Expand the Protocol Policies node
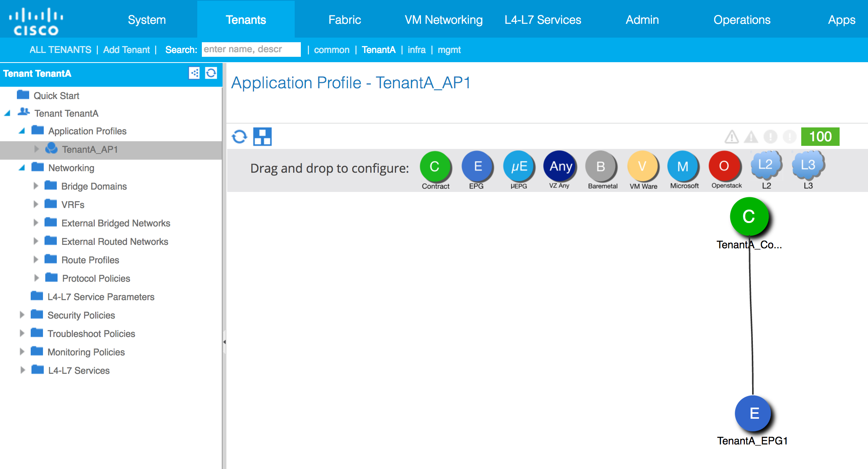868x469 pixels. [36, 278]
